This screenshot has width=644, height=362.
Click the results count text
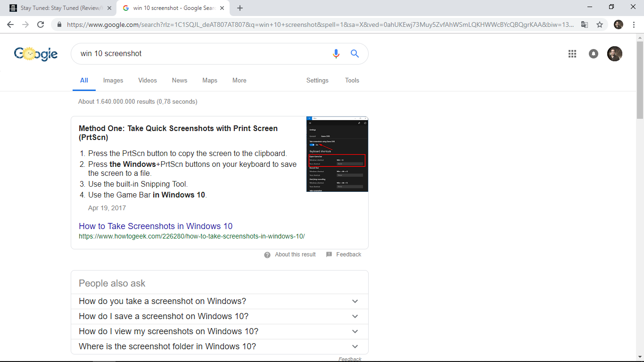coord(138,101)
